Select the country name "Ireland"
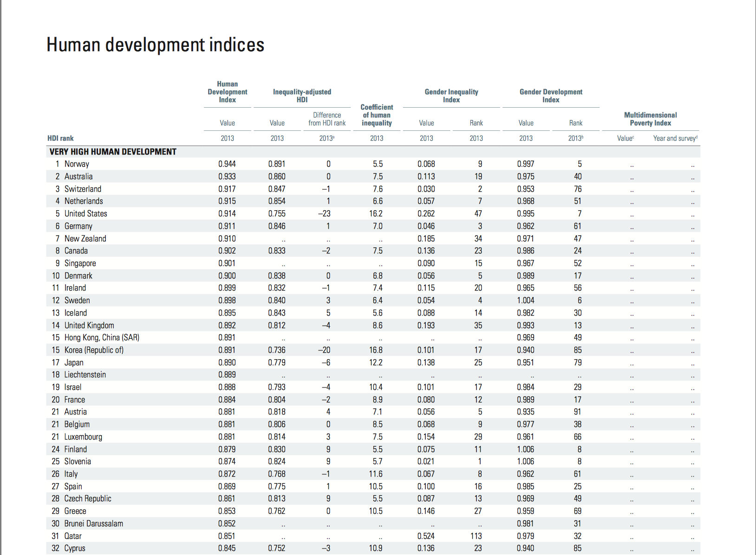This screenshot has height=555, width=756. pos(75,288)
